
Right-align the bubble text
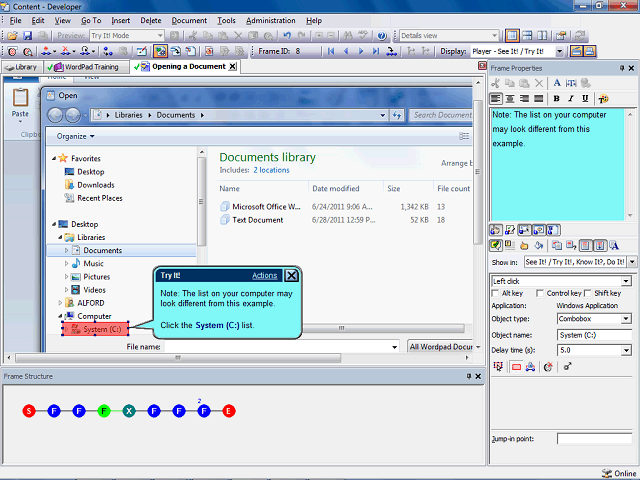tap(524, 99)
